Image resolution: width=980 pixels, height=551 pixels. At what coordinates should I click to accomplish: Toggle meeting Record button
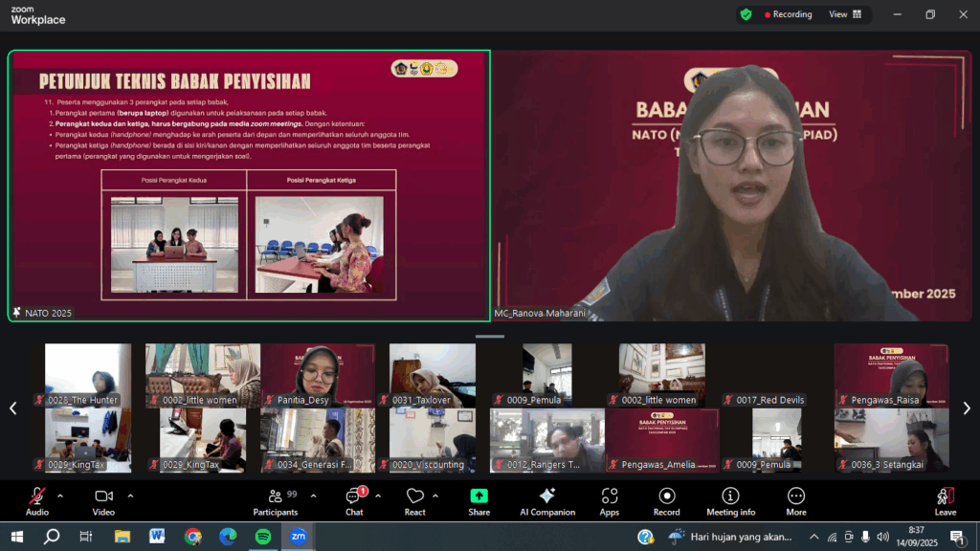pyautogui.click(x=666, y=499)
